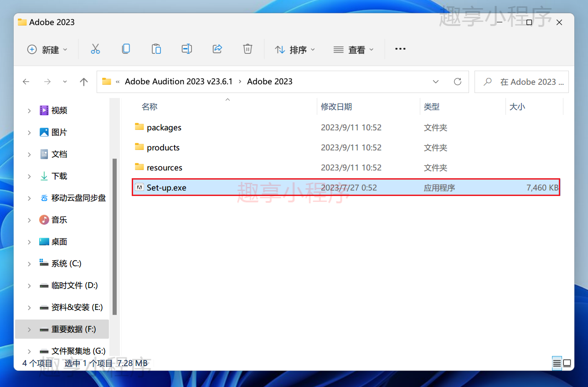Viewport: 588px width, 387px height.
Task: Open the 查看 (View) dropdown
Action: 353,50
